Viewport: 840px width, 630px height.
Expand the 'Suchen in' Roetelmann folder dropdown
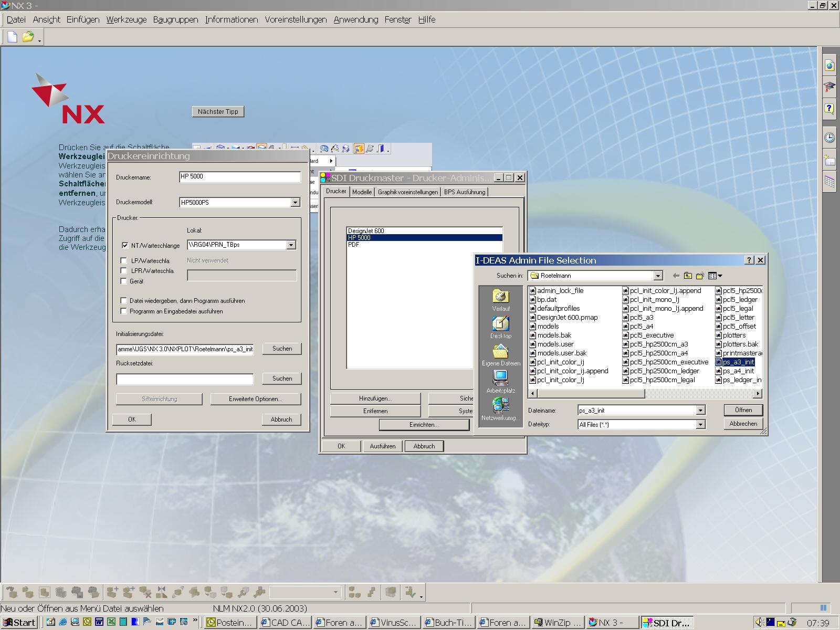tap(658, 276)
